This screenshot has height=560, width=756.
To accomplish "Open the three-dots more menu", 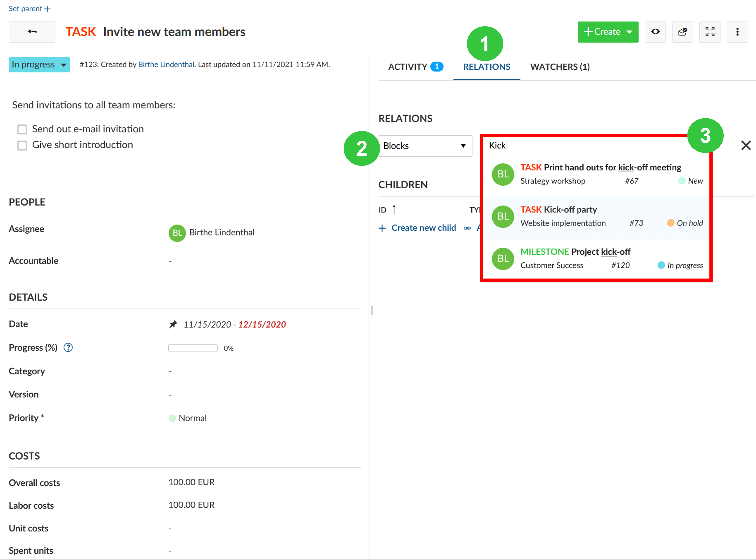I will (x=737, y=32).
